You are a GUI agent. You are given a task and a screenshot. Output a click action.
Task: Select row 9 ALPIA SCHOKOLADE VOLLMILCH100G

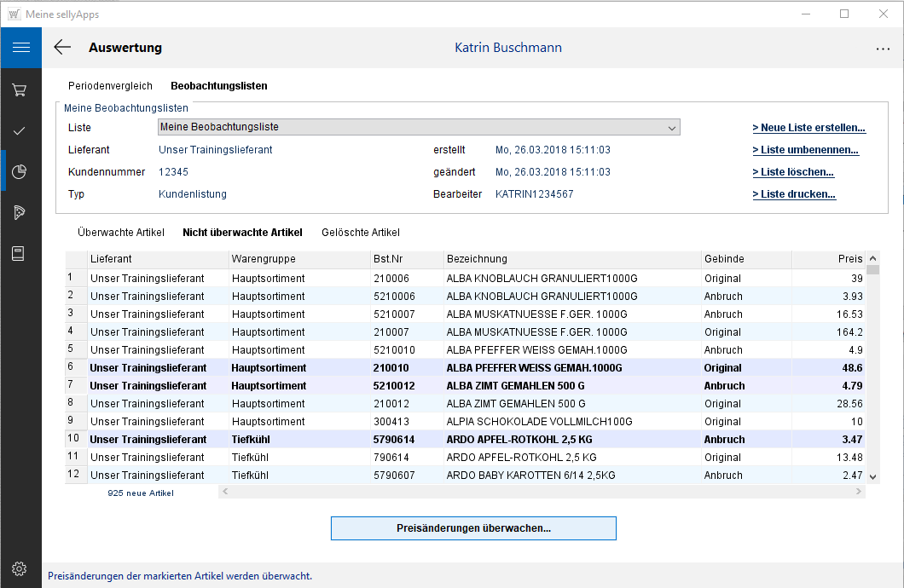click(539, 422)
